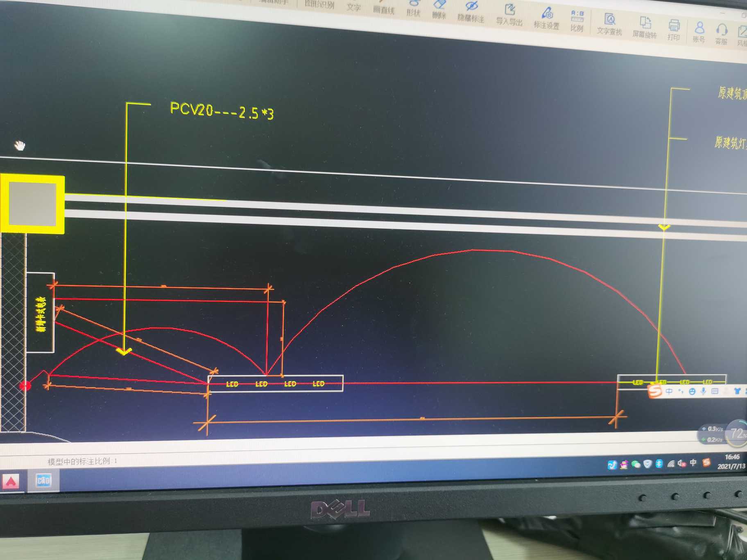Open the skin shirt icon on the floating IME bar
The width and height of the screenshot is (747, 560).
737,391
